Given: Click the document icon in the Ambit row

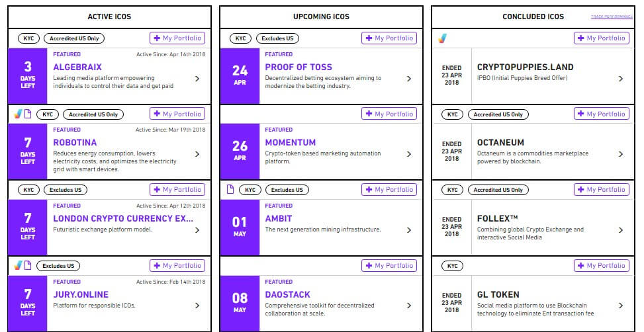Looking at the screenshot, I should (230, 189).
